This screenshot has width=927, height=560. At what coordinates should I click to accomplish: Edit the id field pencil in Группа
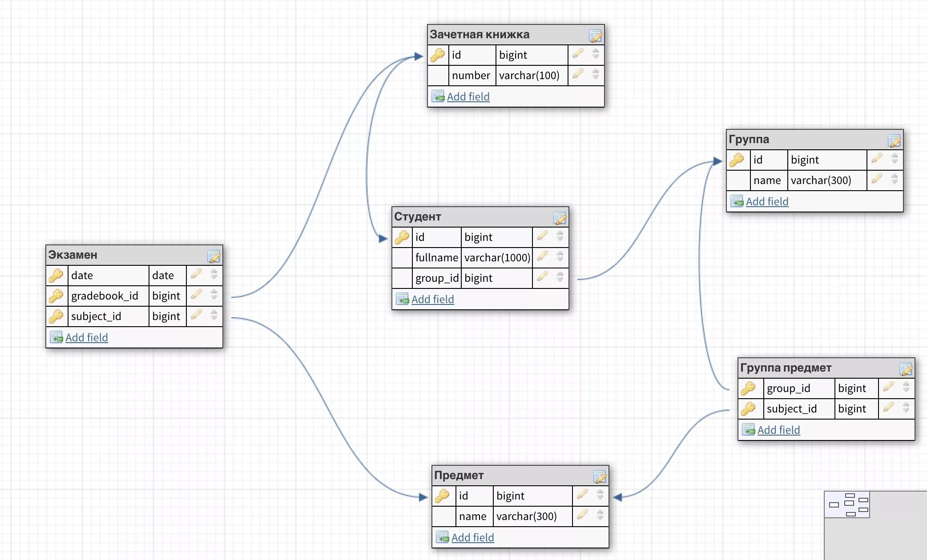877,158
